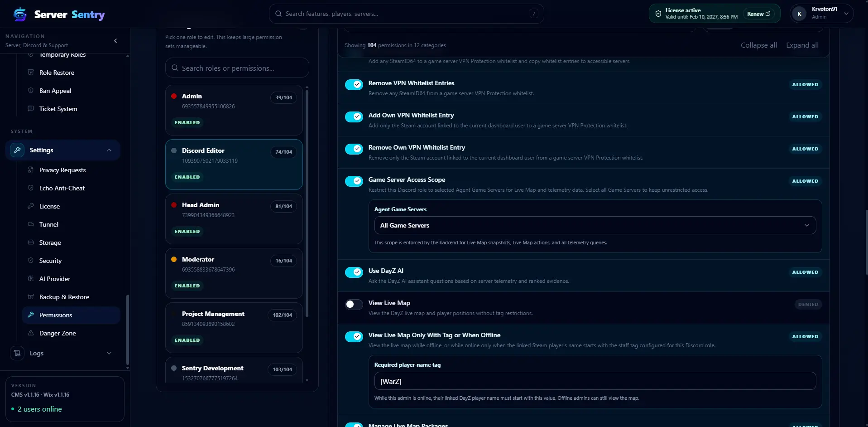Click the K avatar icon for Krypton91
Image resolution: width=868 pixels, height=427 pixels.
[799, 14]
